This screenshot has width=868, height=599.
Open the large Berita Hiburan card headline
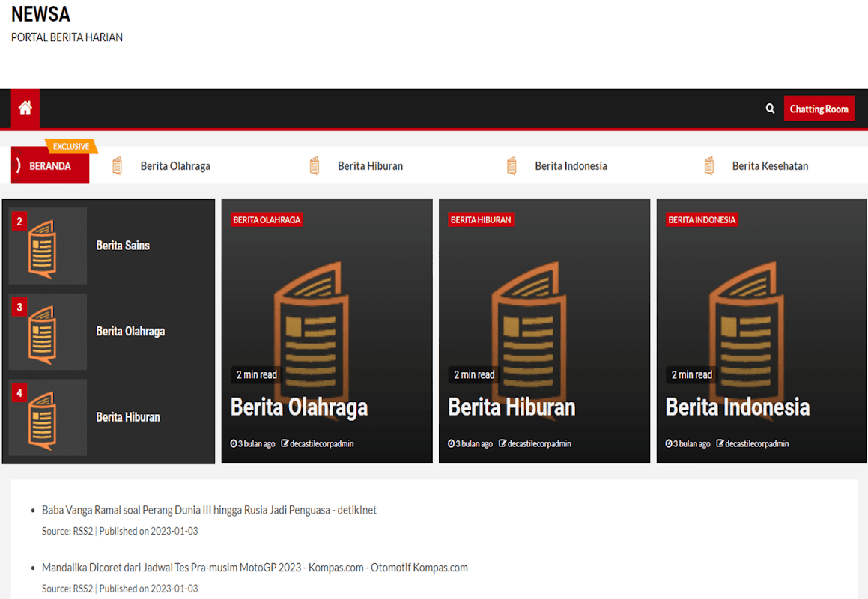point(512,407)
